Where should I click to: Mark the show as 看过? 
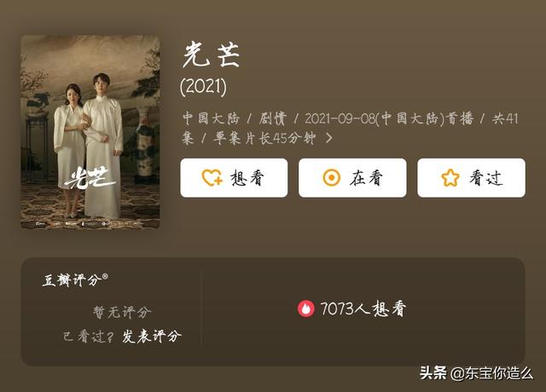471,178
